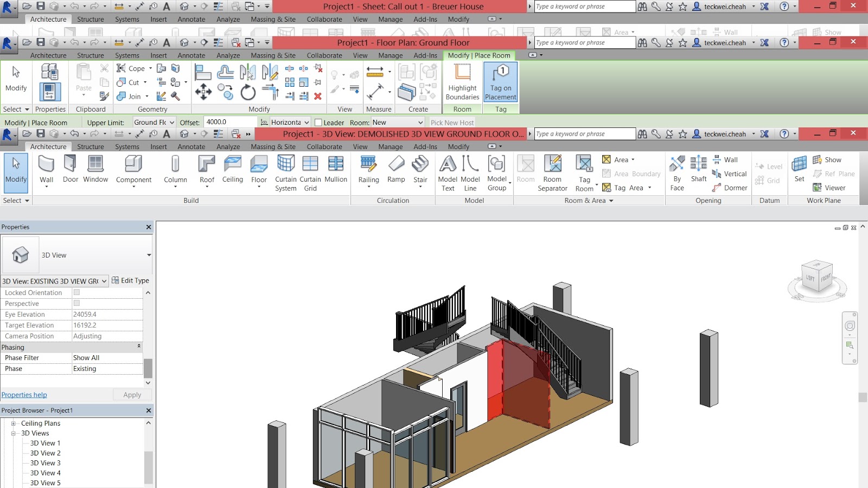The height and width of the screenshot is (488, 868).
Task: Open the Horizontal tag orientation dropdown
Action: click(x=290, y=123)
